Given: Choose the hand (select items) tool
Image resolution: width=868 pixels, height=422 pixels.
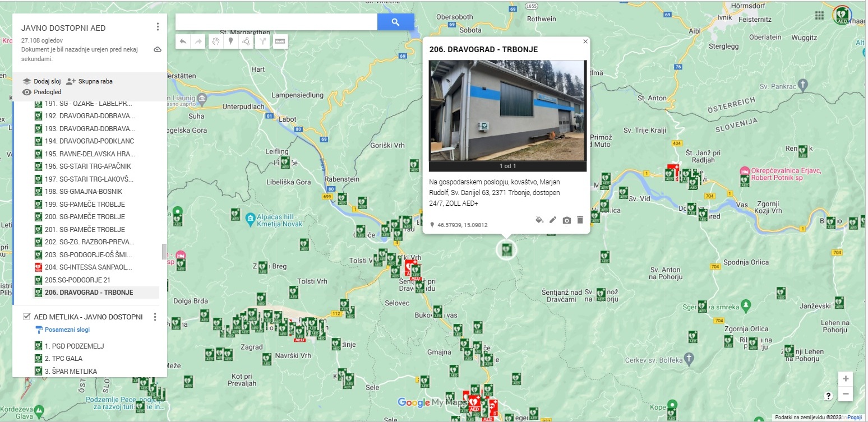Looking at the screenshot, I should tap(216, 41).
